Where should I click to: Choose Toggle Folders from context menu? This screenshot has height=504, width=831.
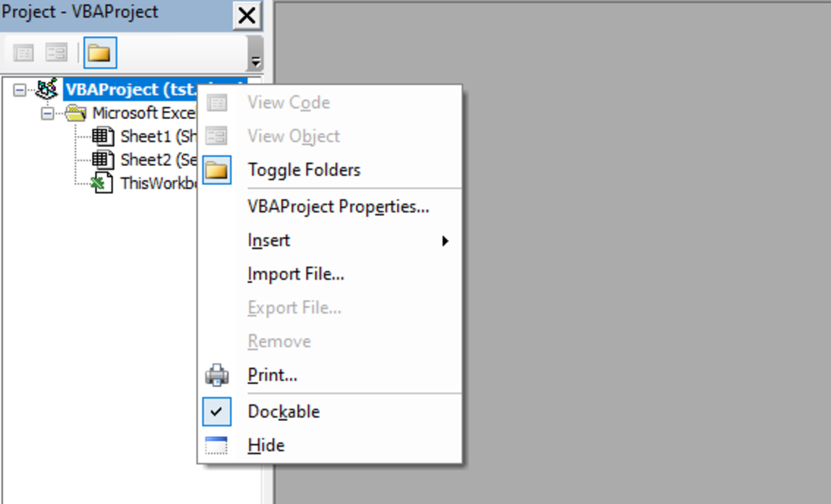pyautogui.click(x=304, y=170)
